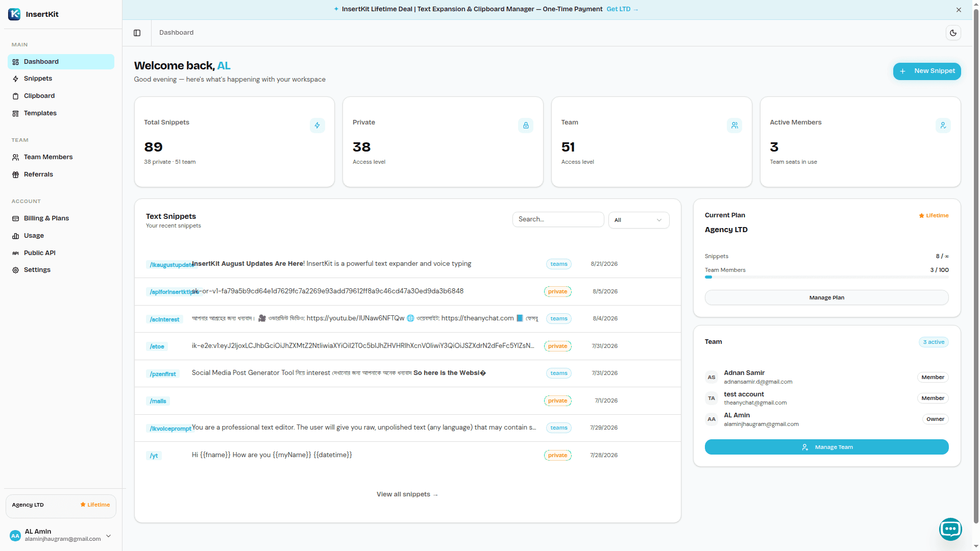980x551 pixels.
Task: Navigate to Team Members
Action: (61, 157)
